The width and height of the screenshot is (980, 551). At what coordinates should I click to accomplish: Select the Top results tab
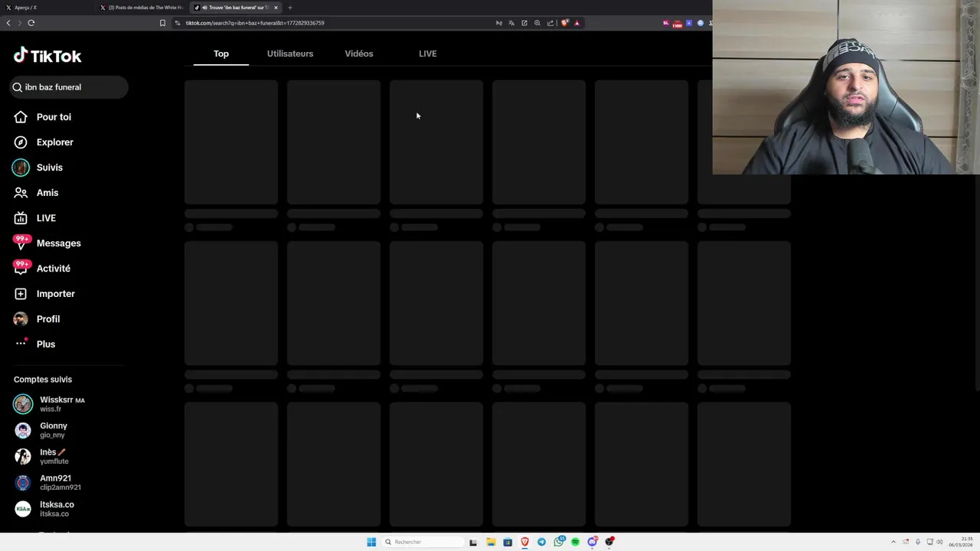pyautogui.click(x=221, y=54)
